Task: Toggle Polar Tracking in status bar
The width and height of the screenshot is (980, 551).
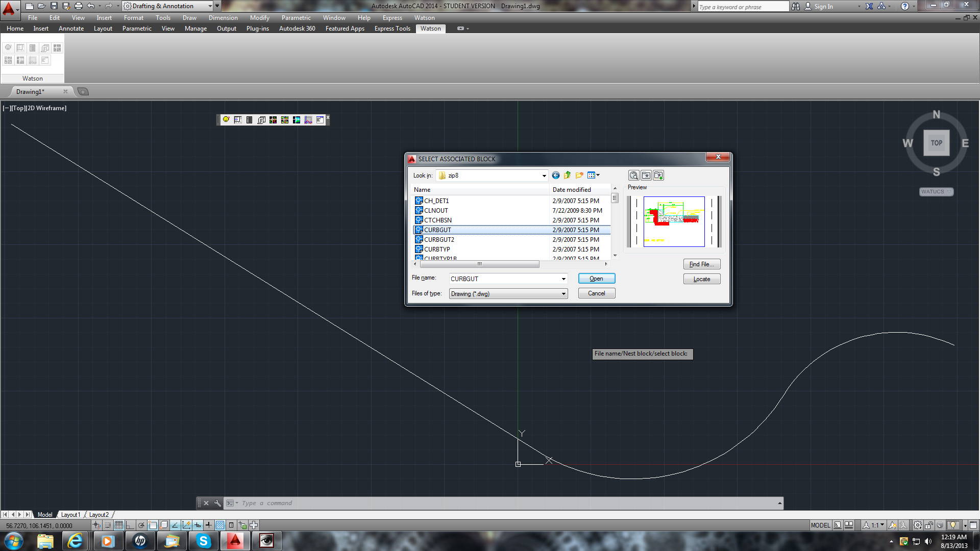Action: pos(141,525)
